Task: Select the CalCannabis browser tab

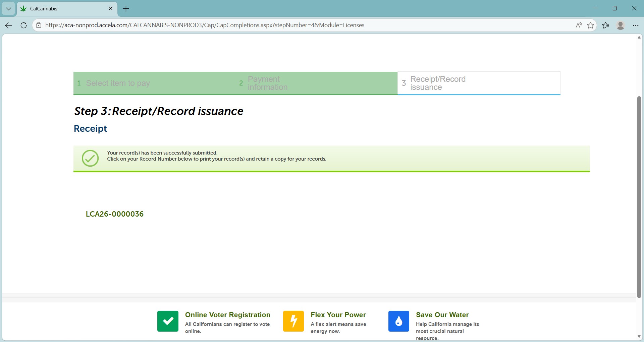Action: 67,9
